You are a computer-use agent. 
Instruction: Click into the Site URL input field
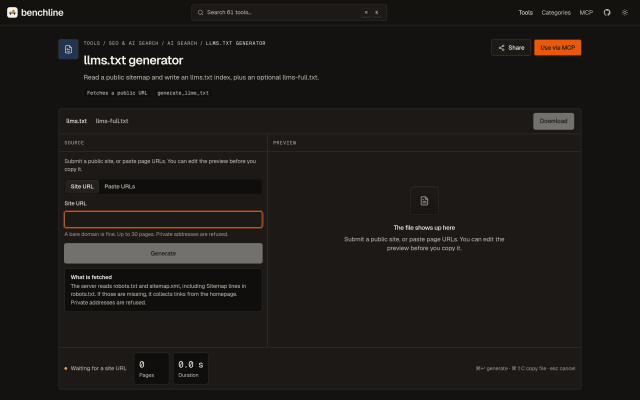(x=163, y=220)
